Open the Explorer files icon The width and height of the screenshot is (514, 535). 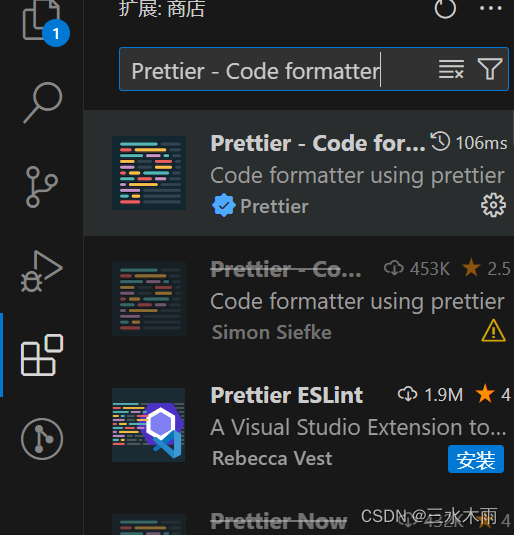(x=42, y=21)
